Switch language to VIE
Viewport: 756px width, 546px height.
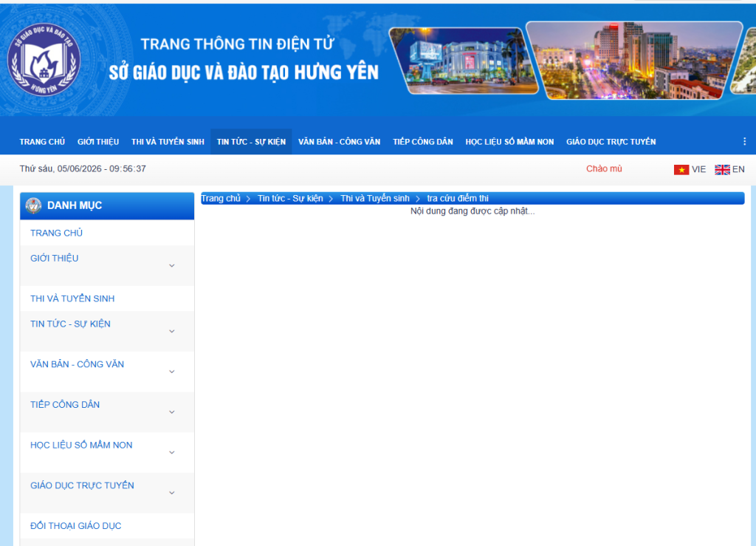click(x=698, y=169)
